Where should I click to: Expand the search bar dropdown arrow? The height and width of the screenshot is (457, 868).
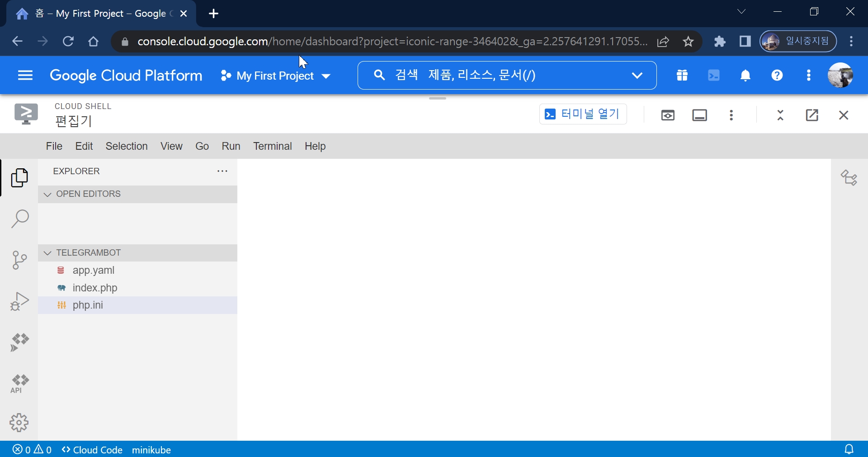(x=637, y=75)
